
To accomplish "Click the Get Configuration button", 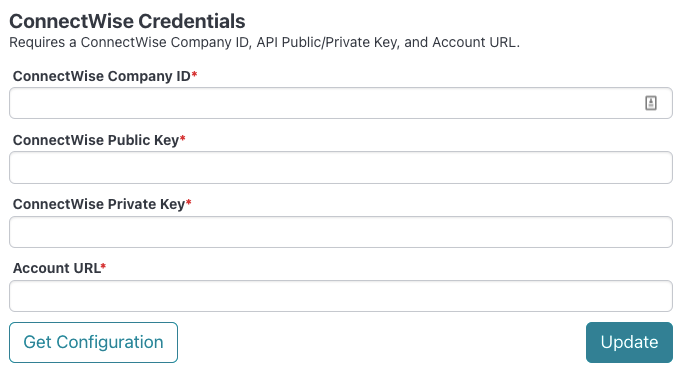I will 93,343.
